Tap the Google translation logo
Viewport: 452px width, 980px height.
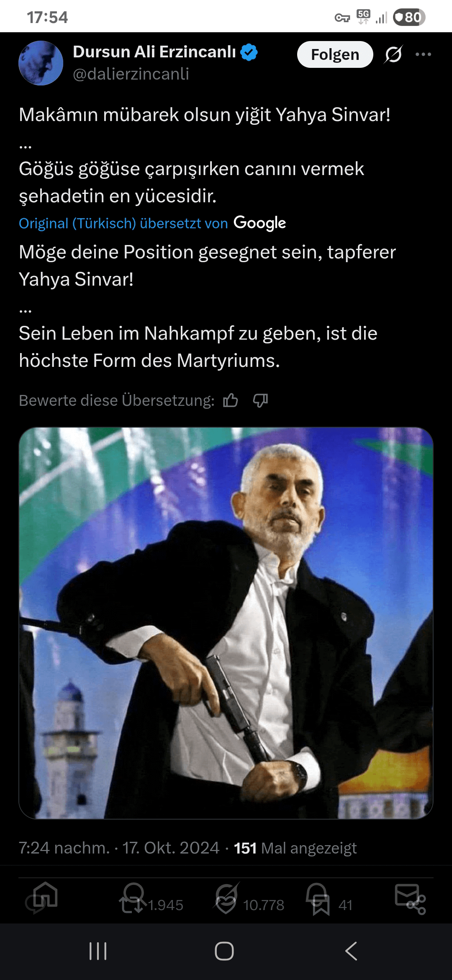[x=260, y=223]
